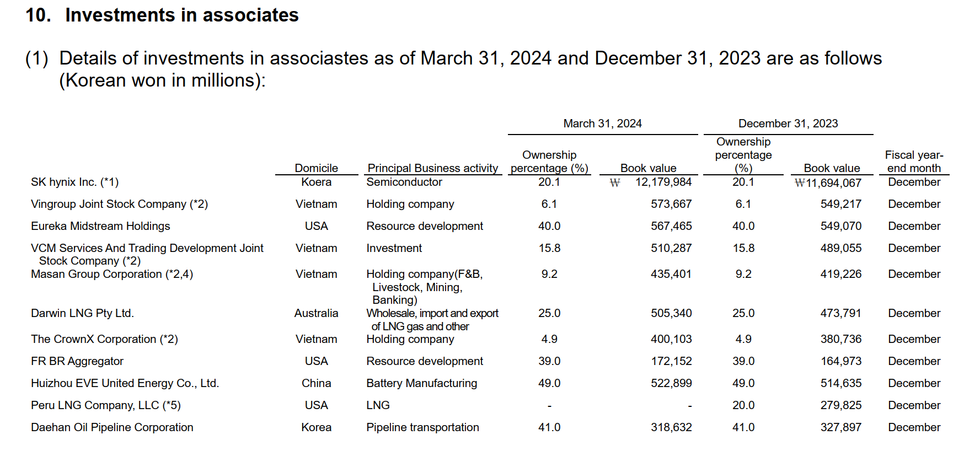
Task: Click the heading 'Investments in associates'
Action: 181,15
